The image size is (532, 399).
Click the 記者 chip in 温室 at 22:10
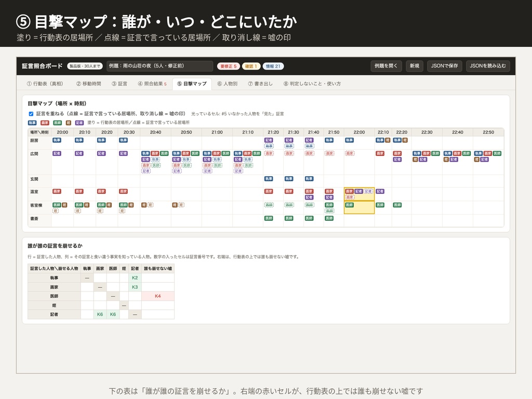pos(380,191)
